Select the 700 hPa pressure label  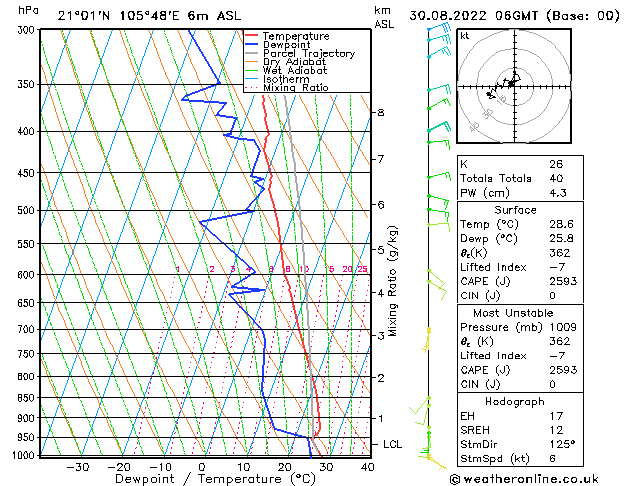pyautogui.click(x=28, y=330)
